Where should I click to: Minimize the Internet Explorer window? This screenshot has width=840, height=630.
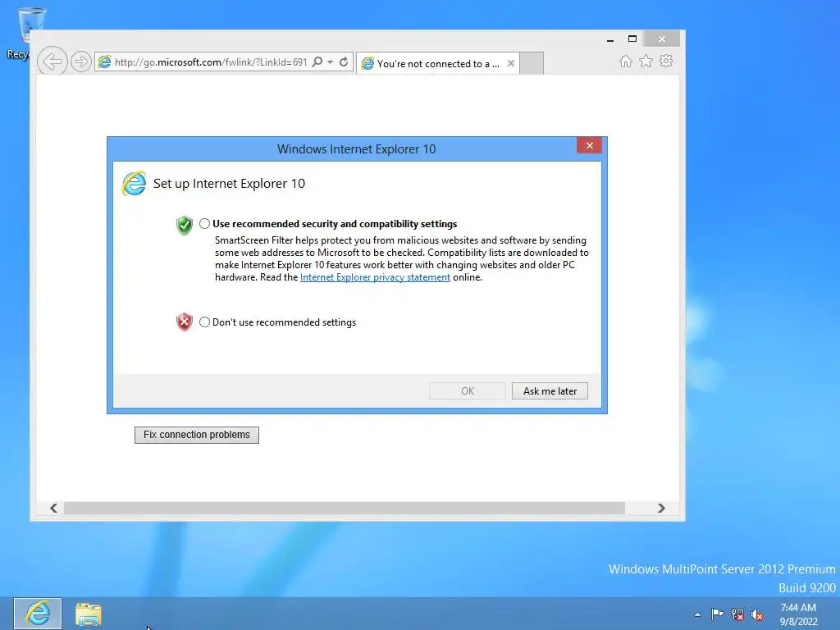tap(610, 39)
